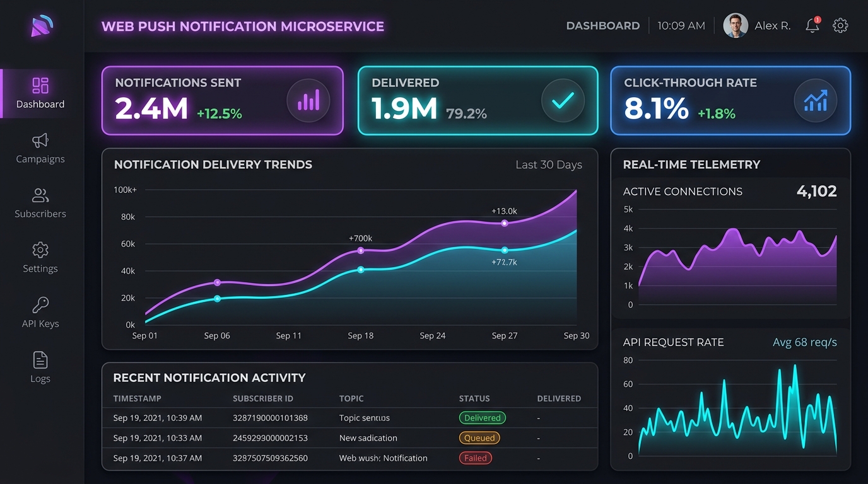Screen dimensions: 868x484
Task: Click the app logo in the sidebar
Action: pyautogui.click(x=42, y=26)
